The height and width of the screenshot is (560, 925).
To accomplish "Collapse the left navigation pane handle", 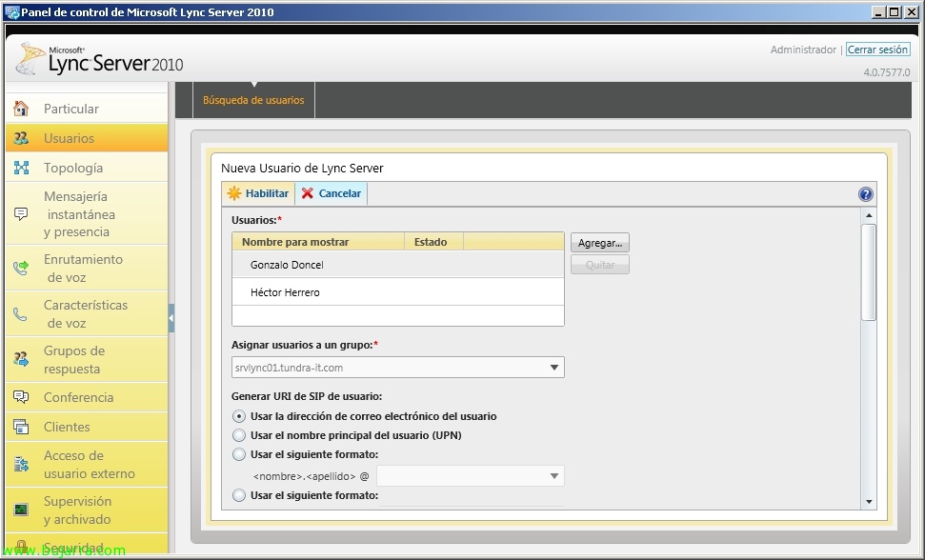I will [171, 318].
